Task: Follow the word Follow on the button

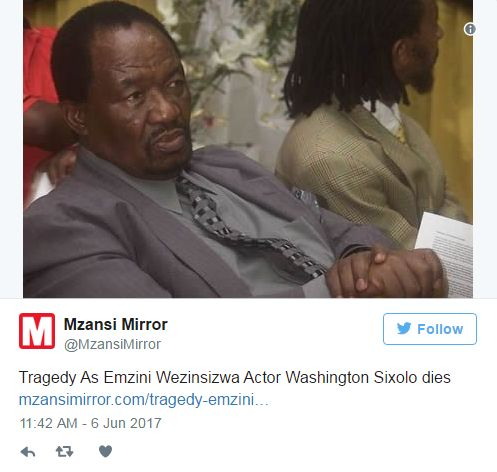Action: 440,329
